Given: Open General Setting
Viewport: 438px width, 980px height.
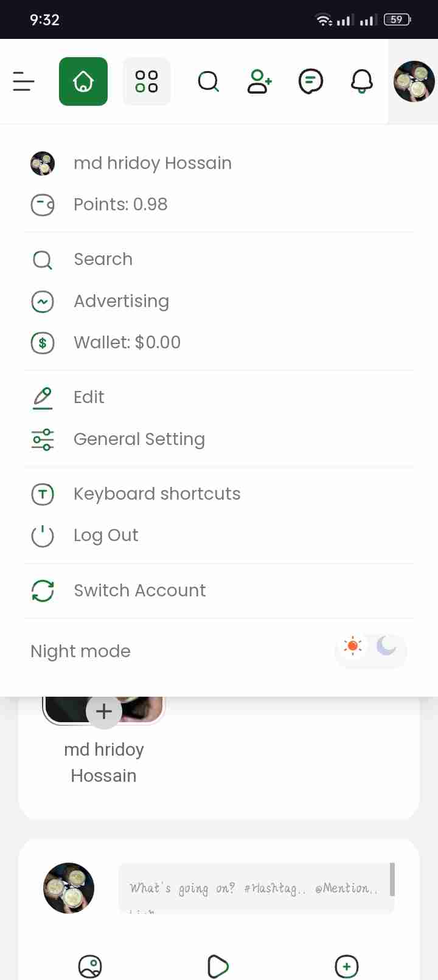Looking at the screenshot, I should [219, 439].
